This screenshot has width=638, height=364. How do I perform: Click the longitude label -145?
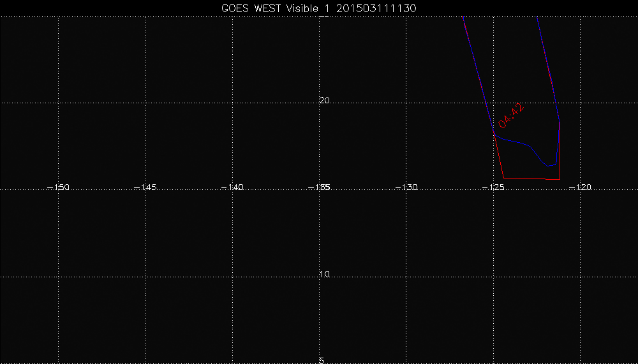pos(145,187)
